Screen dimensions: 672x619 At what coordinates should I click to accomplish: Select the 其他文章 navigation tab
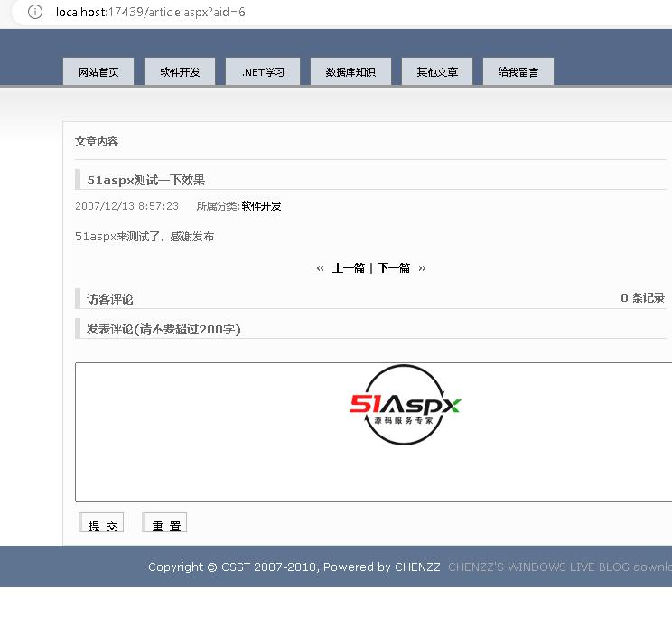pyautogui.click(x=437, y=71)
